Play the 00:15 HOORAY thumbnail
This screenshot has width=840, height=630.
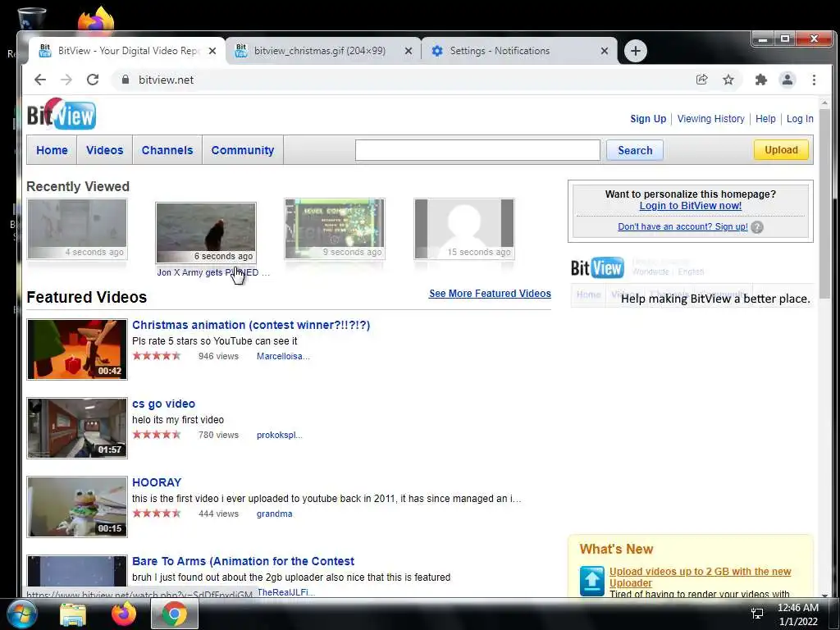(77, 507)
